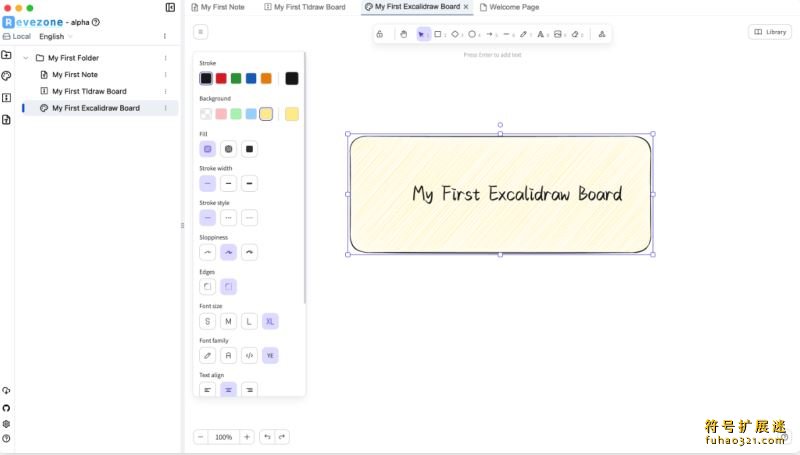Set stroke width to extra bold
The width and height of the screenshot is (800, 455).
(x=249, y=183)
